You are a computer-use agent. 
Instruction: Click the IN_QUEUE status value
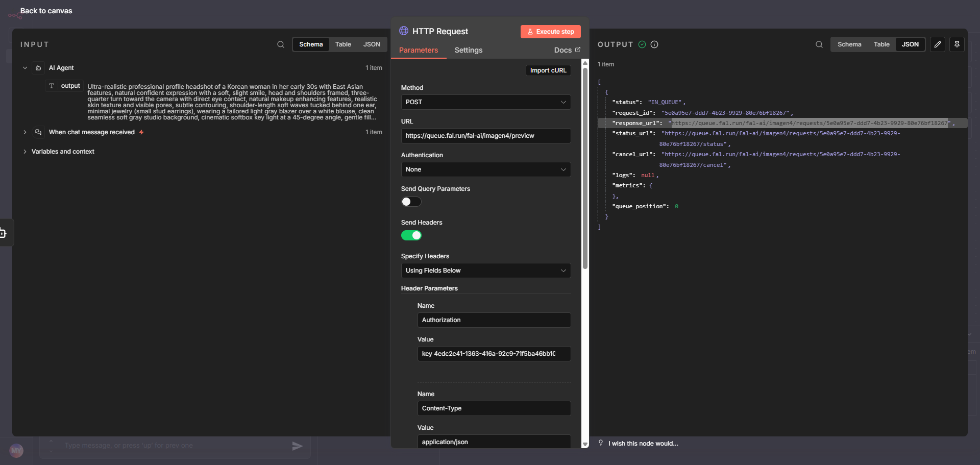(665, 102)
